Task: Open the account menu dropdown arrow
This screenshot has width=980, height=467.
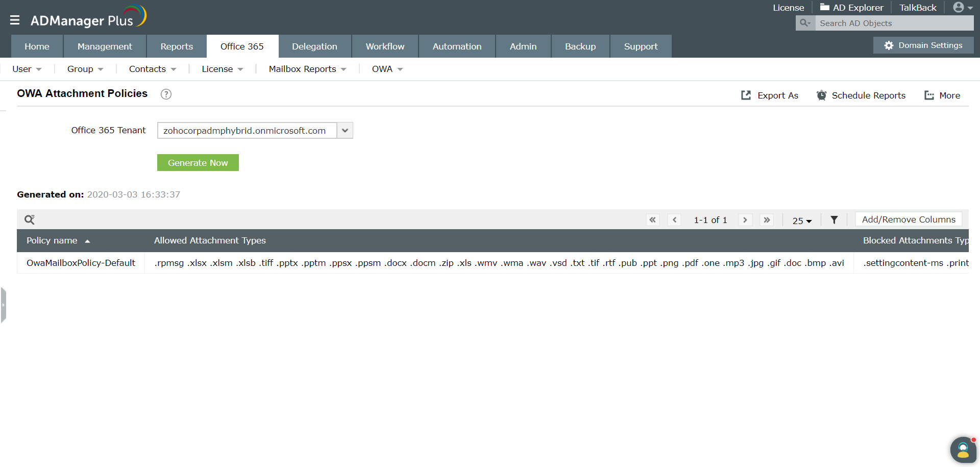Action: [970, 8]
